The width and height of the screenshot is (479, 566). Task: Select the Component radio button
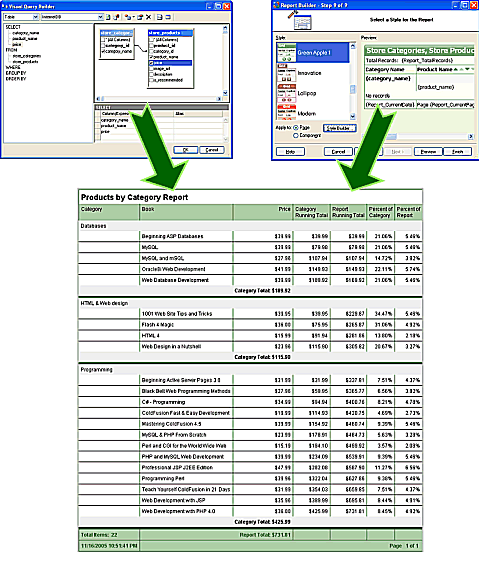click(x=296, y=135)
